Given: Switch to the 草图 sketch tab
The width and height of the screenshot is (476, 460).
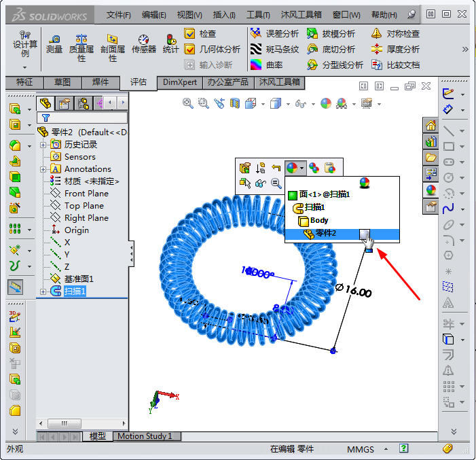Looking at the screenshot, I should coord(62,82).
